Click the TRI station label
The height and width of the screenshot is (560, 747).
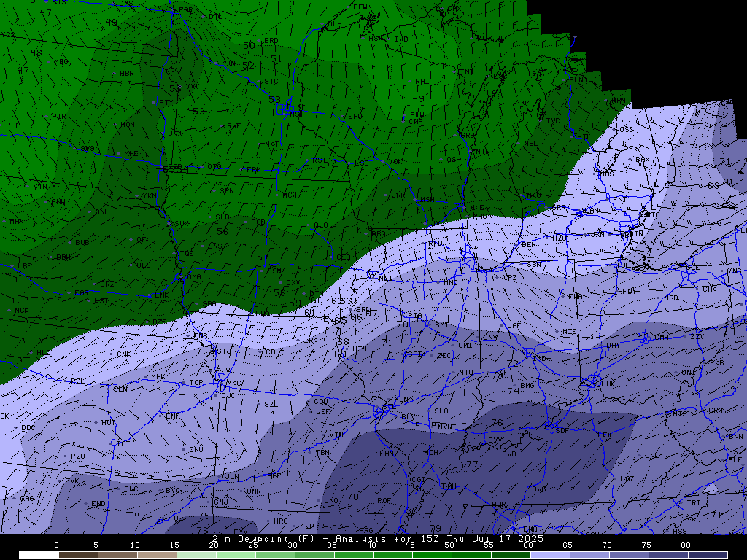694,503
